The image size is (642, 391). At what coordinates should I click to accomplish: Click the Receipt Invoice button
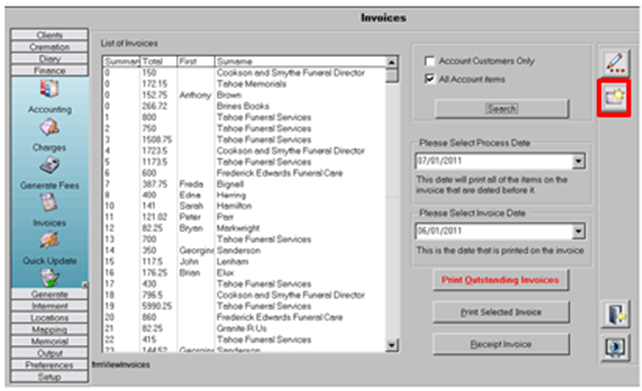click(501, 344)
